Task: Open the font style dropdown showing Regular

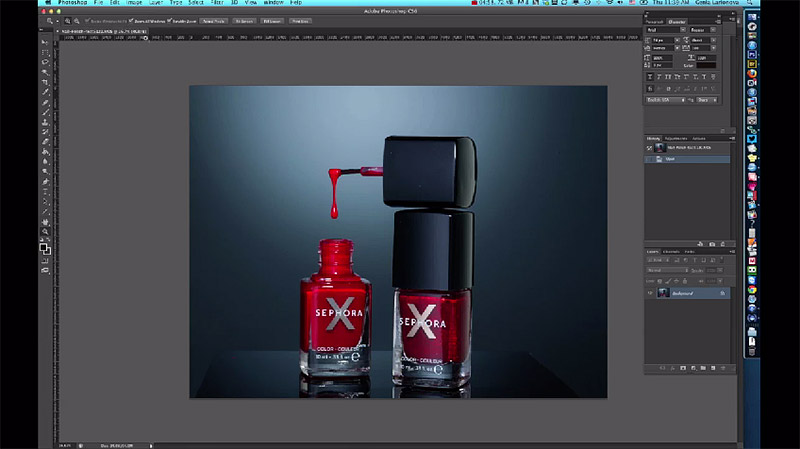Action: 713,30
